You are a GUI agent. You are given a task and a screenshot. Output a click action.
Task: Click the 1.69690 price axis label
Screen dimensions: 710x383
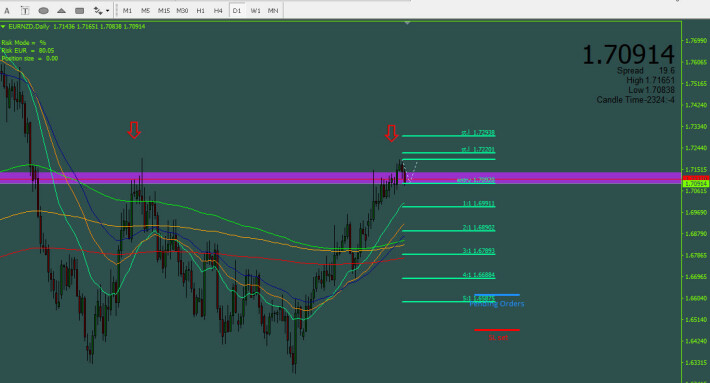click(696, 212)
